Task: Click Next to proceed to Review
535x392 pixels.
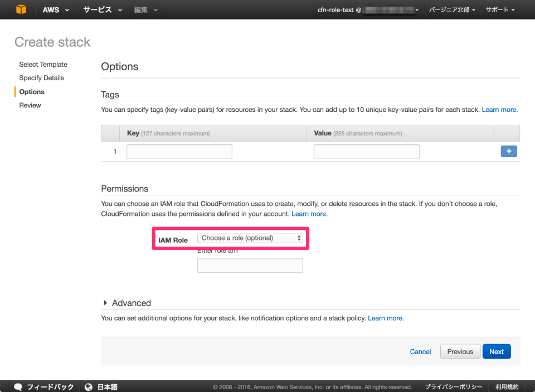Action: [x=496, y=351]
